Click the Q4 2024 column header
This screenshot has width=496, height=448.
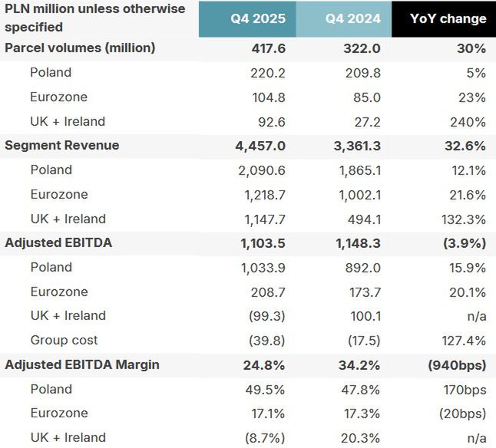tap(352, 19)
